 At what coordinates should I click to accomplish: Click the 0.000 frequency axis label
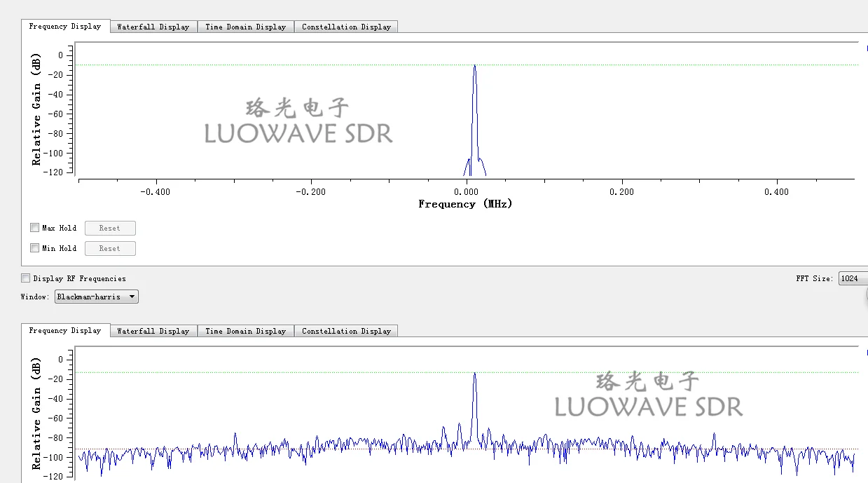(467, 192)
